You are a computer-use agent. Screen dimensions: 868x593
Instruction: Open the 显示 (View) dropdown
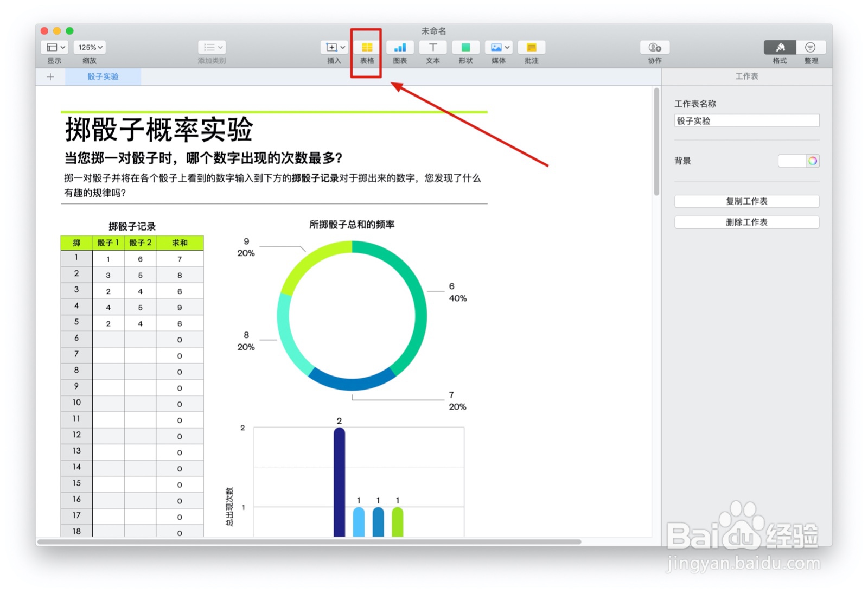pyautogui.click(x=54, y=47)
